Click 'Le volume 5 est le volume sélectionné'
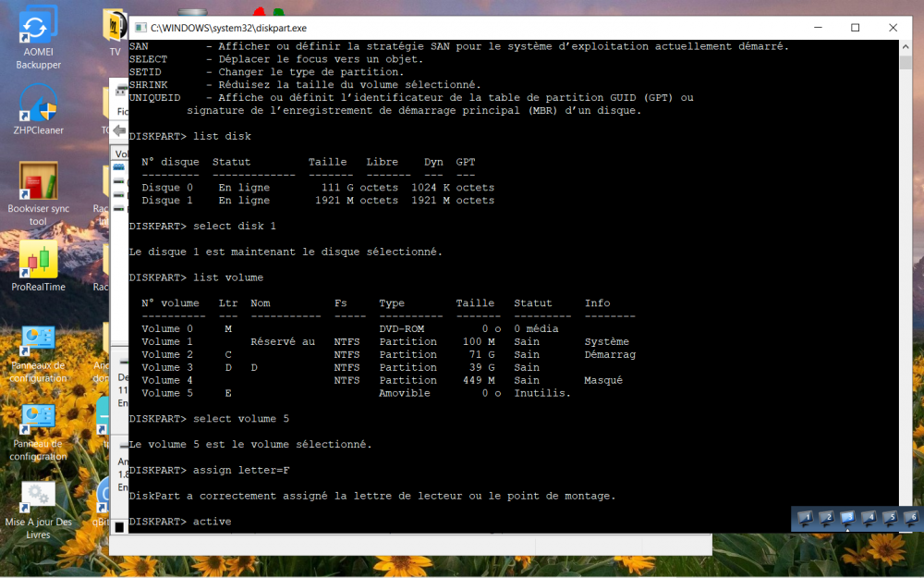The width and height of the screenshot is (924, 578). 250,444
